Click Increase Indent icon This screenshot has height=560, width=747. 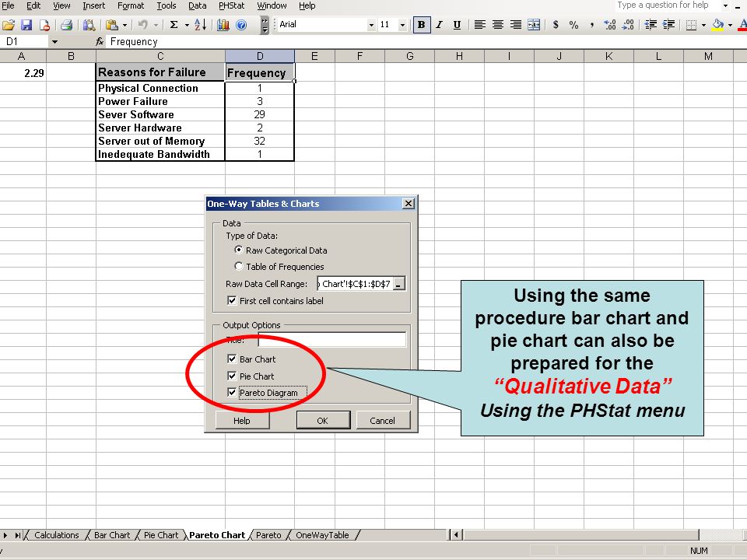point(668,25)
